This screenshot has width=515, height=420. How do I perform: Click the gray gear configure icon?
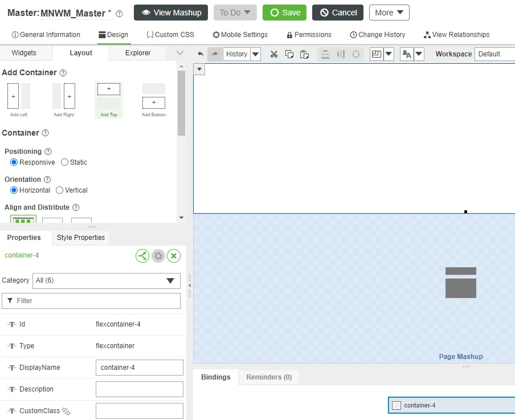click(158, 256)
